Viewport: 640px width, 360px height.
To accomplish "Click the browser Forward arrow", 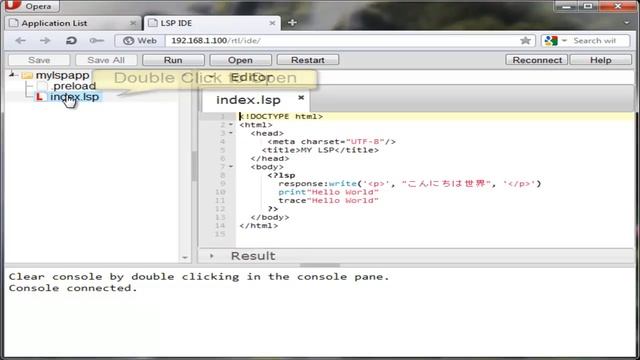I will click(x=45, y=41).
